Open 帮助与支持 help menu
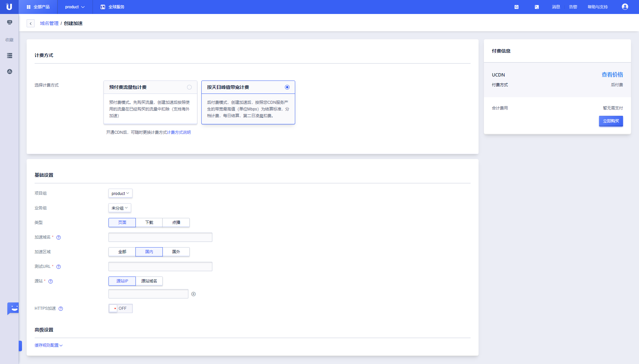 598,7
